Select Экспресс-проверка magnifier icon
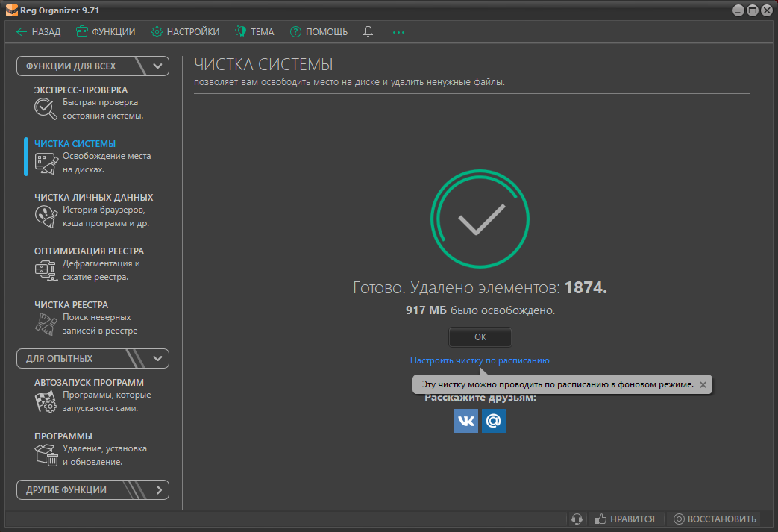Image resolution: width=778 pixels, height=532 pixels. [46, 109]
